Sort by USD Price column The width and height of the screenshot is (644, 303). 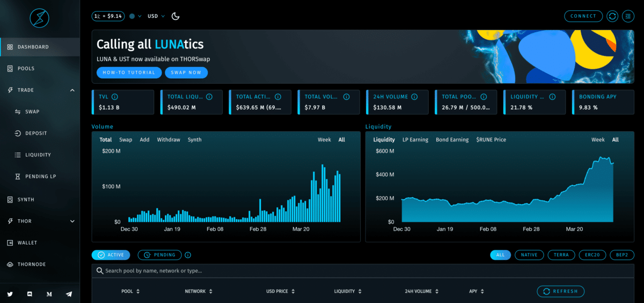[x=281, y=291]
